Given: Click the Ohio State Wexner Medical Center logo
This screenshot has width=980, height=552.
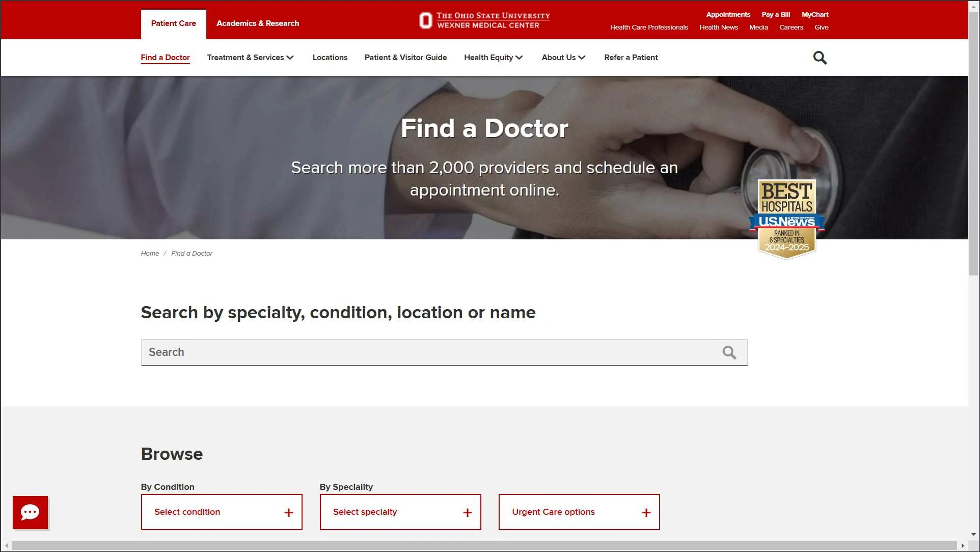Looking at the screenshot, I should [x=484, y=20].
